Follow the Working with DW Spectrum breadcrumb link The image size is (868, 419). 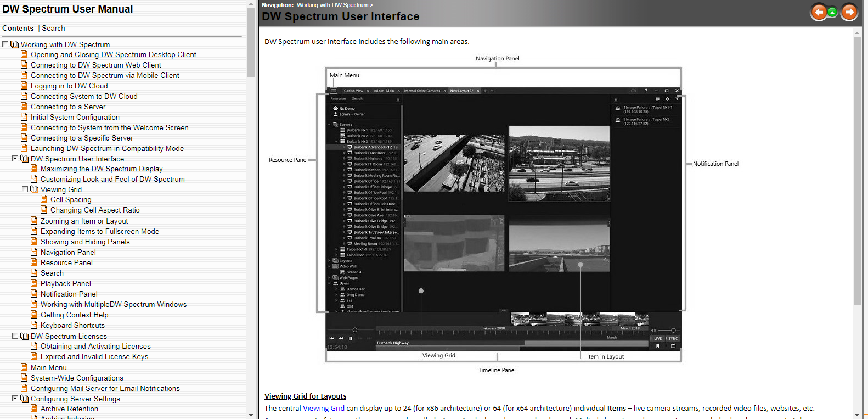(332, 5)
